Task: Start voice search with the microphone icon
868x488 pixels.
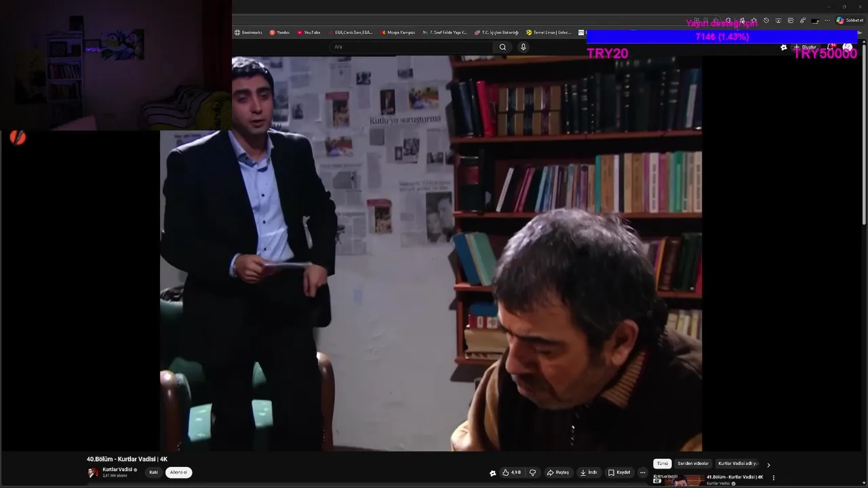Action: point(523,47)
